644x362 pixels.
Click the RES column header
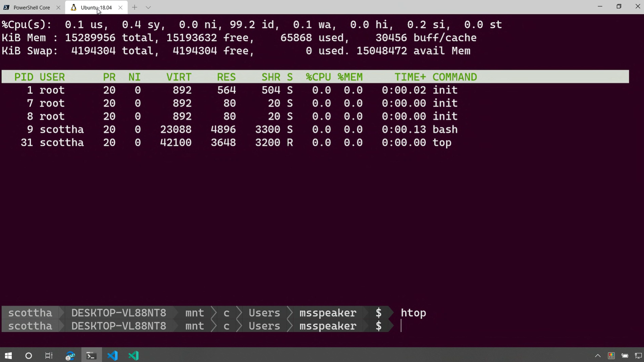[226, 77]
